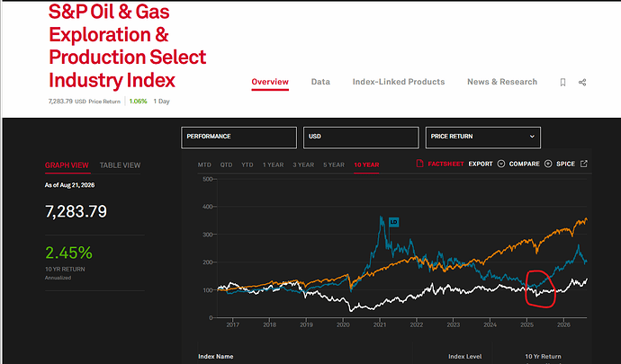Open the Index-Linked Products tab
This screenshot has height=364, width=621.
point(399,82)
